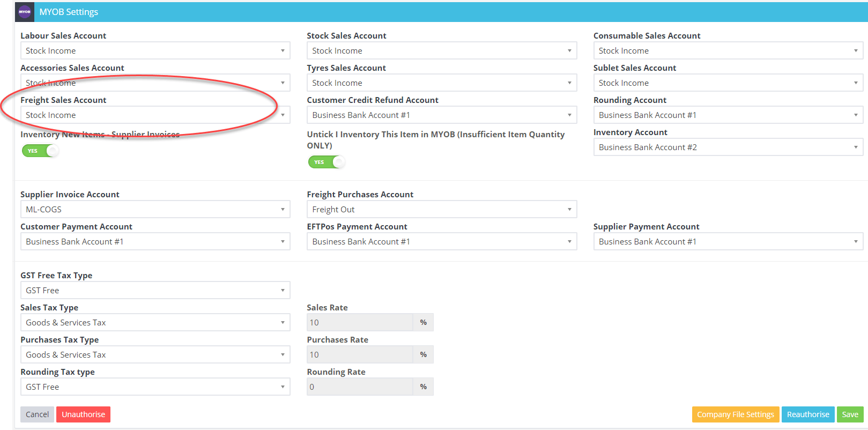Click the MYOB Settings header title

tap(69, 12)
